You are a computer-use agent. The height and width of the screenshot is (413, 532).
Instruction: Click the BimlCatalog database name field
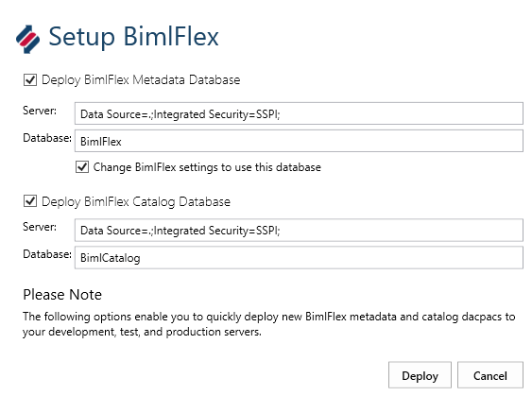[x=299, y=258]
